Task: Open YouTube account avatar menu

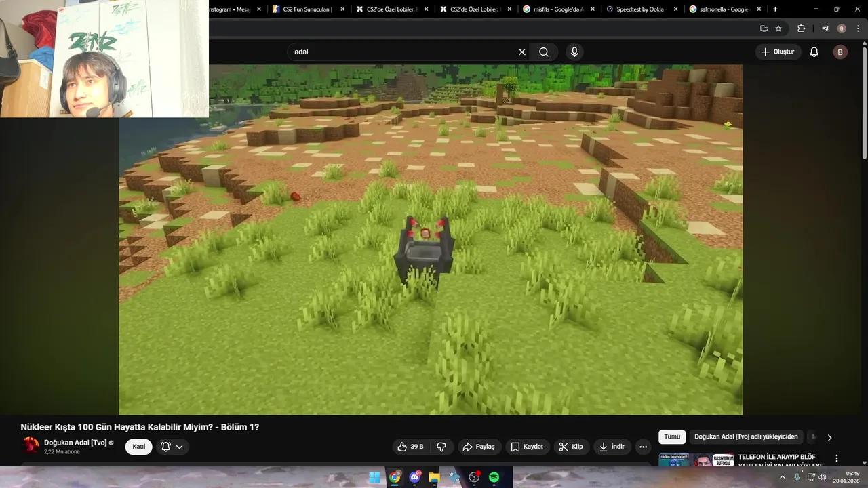Action: (840, 52)
